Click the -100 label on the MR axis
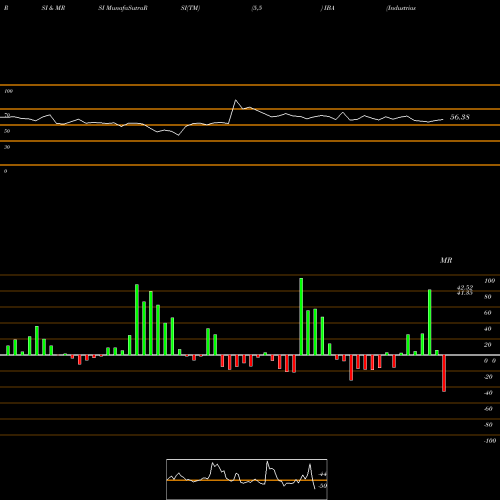 point(490,441)
